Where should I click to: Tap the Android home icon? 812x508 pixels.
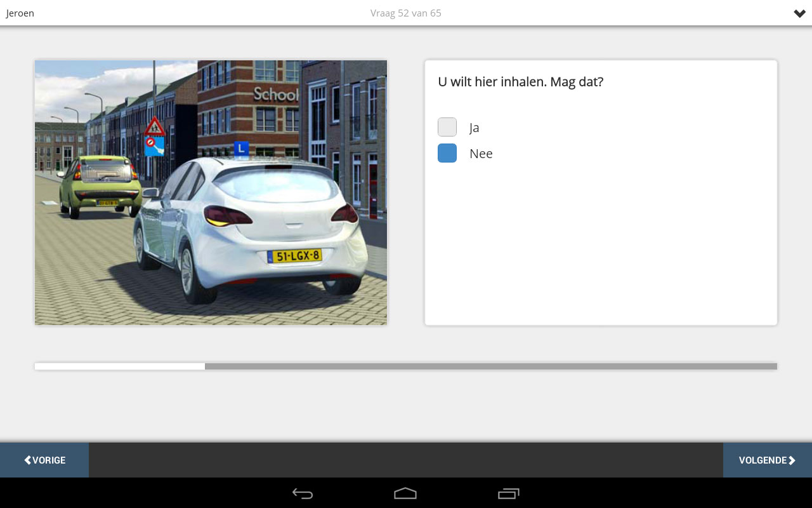(x=405, y=493)
